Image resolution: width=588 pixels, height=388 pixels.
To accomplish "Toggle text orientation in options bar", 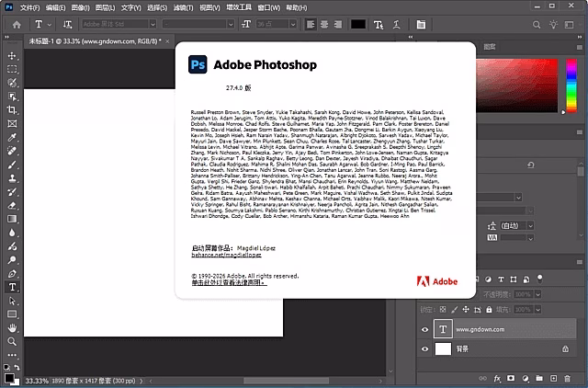I will coord(67,25).
